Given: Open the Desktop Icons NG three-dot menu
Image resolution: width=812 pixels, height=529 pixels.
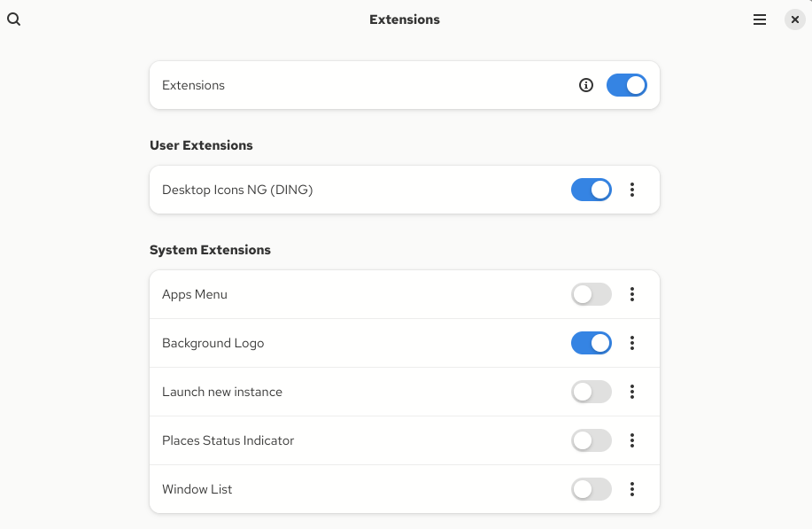Looking at the screenshot, I should coord(632,190).
